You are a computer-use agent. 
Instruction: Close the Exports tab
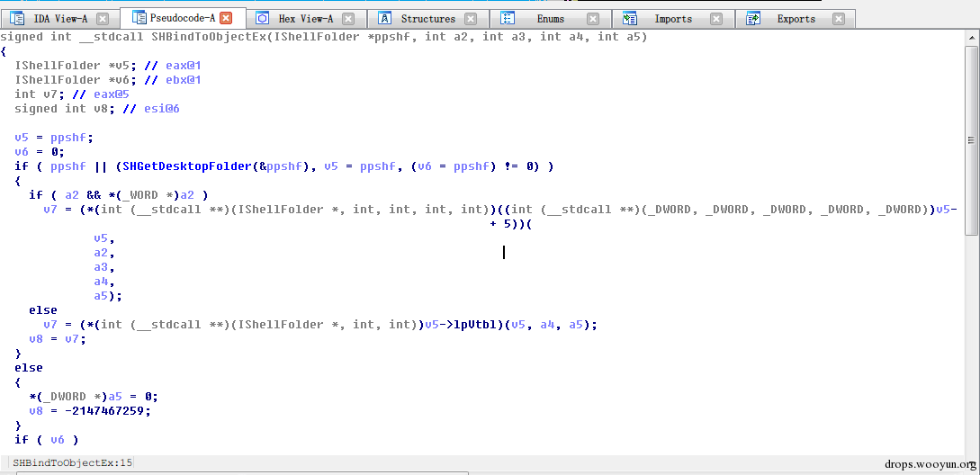(x=840, y=19)
